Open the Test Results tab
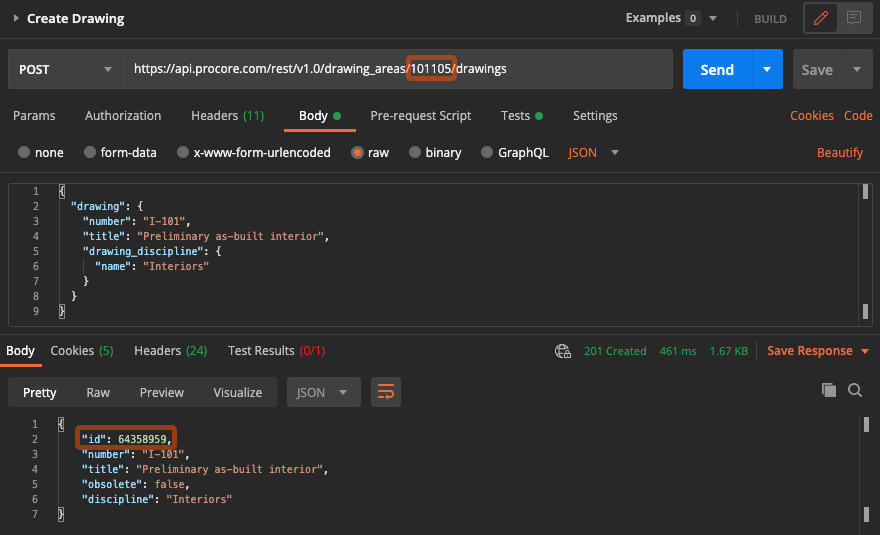Image resolution: width=880 pixels, height=535 pixels. tap(276, 351)
